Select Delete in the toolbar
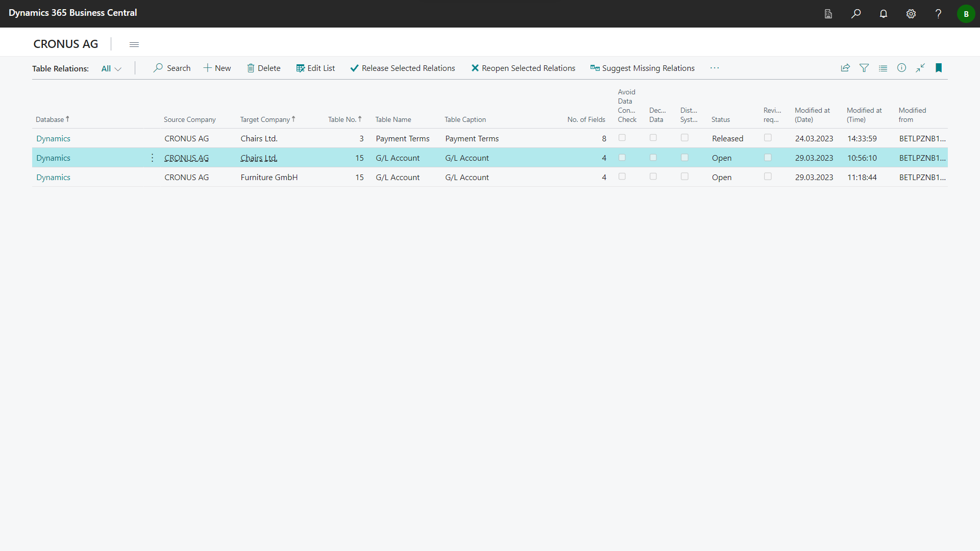Viewport: 980px width, 551px height. tap(264, 68)
